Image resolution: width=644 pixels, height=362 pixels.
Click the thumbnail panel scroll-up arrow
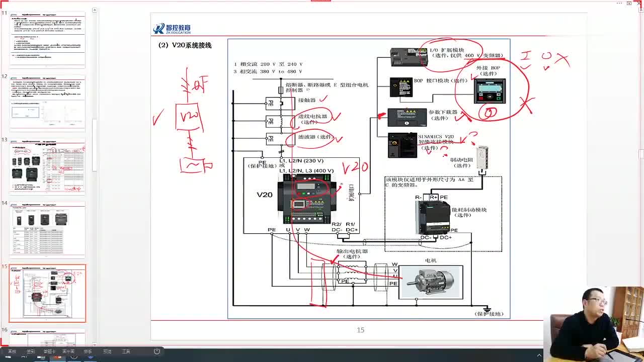tap(95, 10)
